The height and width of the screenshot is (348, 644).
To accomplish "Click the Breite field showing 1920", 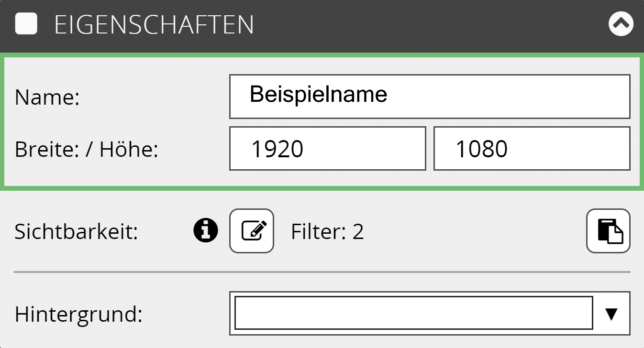I will (327, 149).
